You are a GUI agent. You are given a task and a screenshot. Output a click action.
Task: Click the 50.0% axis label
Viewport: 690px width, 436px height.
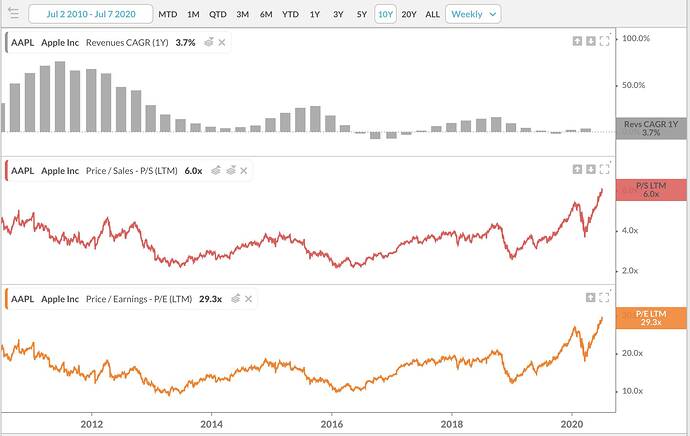[633, 85]
